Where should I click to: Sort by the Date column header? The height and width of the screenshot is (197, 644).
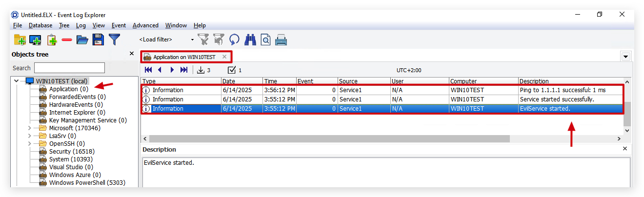pyautogui.click(x=242, y=81)
